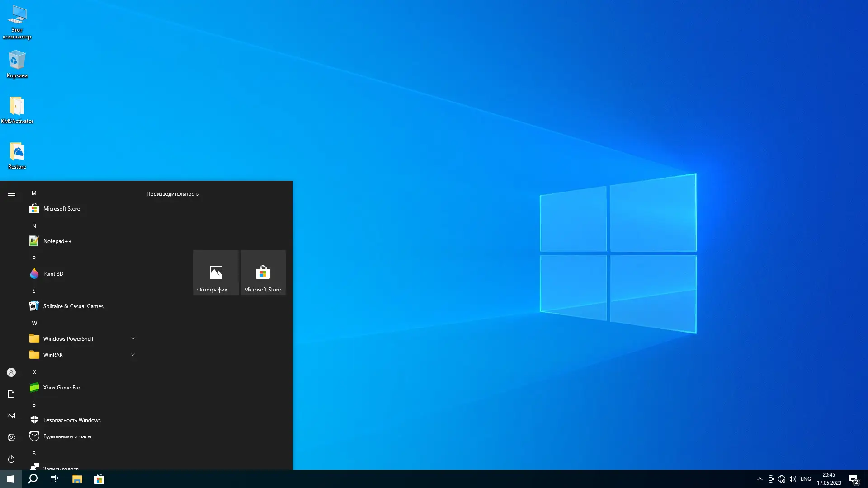Click the Power button in Start sidebar
The width and height of the screenshot is (868, 488).
coord(11,459)
